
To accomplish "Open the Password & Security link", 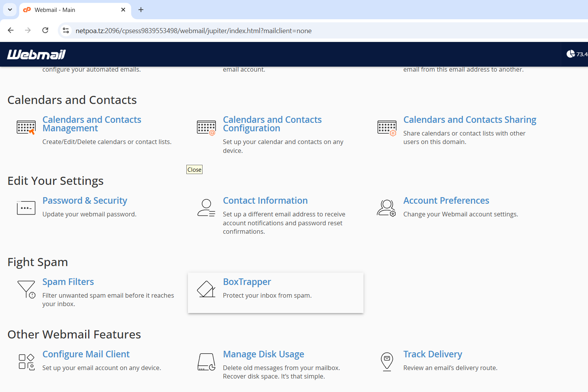I will [85, 201].
